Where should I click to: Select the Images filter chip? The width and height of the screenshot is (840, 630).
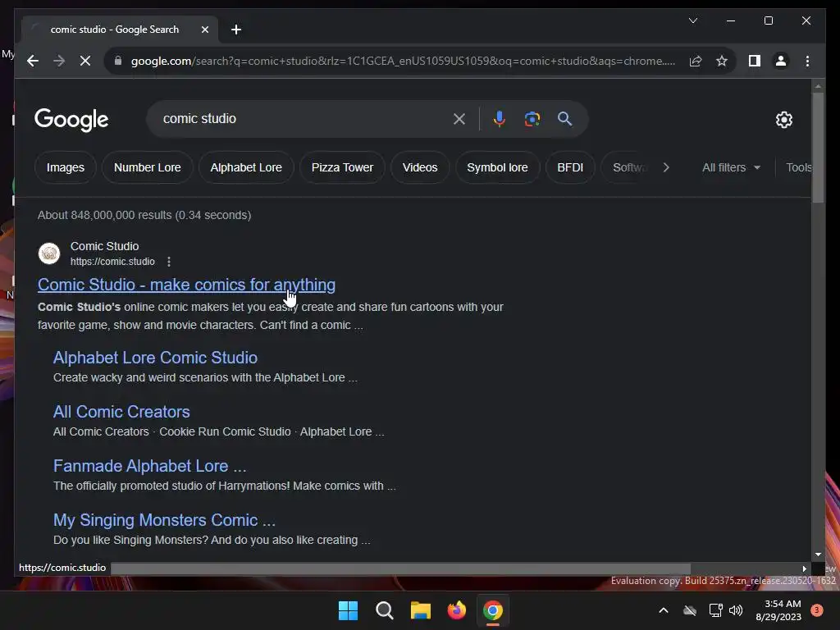click(66, 167)
